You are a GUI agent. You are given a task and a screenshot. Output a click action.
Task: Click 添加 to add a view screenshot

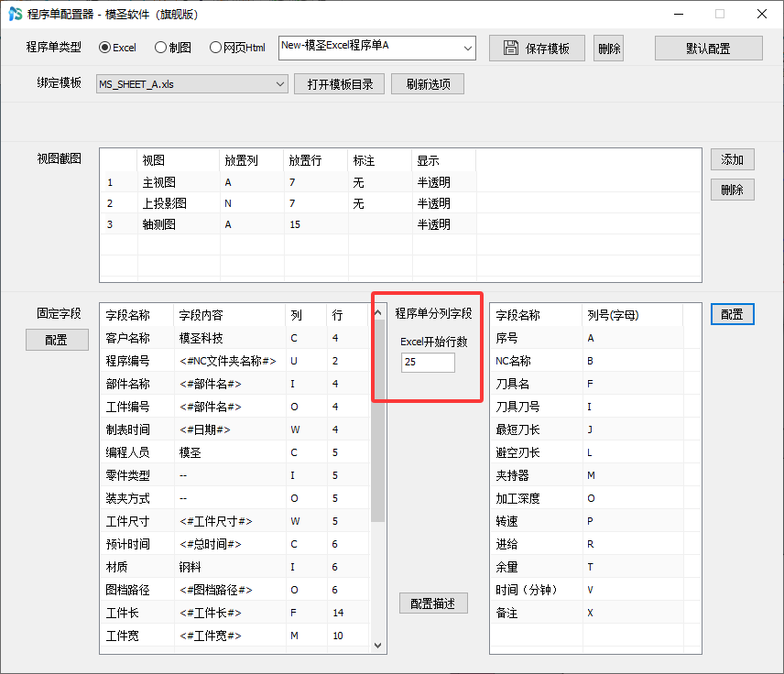point(733,159)
